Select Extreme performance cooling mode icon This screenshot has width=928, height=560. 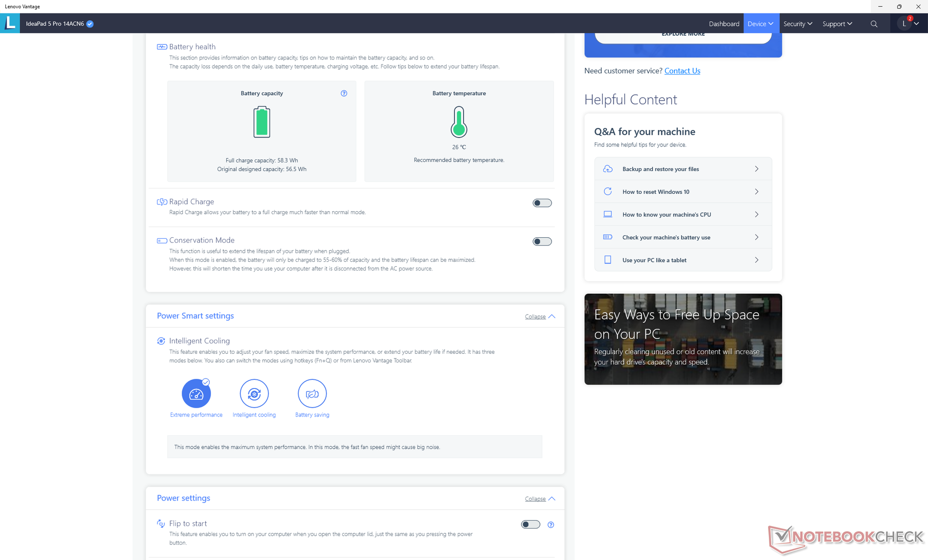[x=196, y=394]
